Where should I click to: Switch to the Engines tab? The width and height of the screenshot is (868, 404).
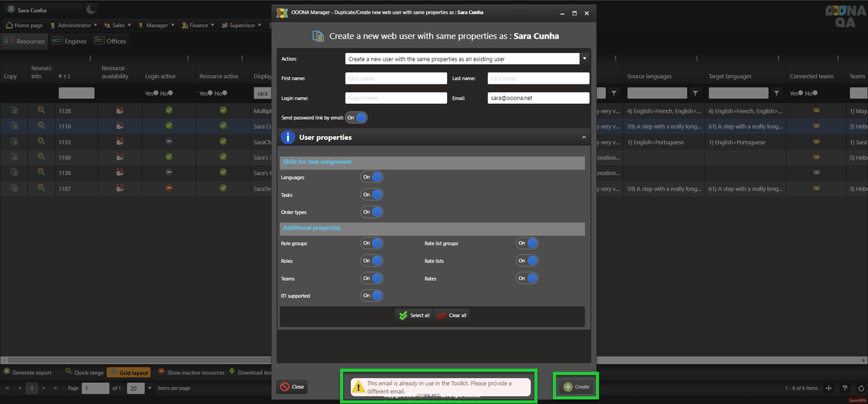click(69, 41)
